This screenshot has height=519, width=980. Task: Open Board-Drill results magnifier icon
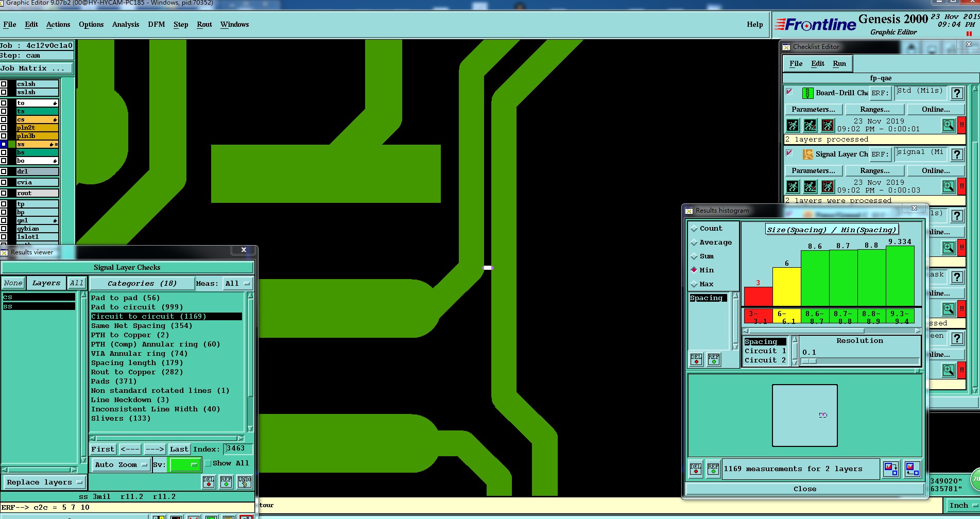click(948, 125)
